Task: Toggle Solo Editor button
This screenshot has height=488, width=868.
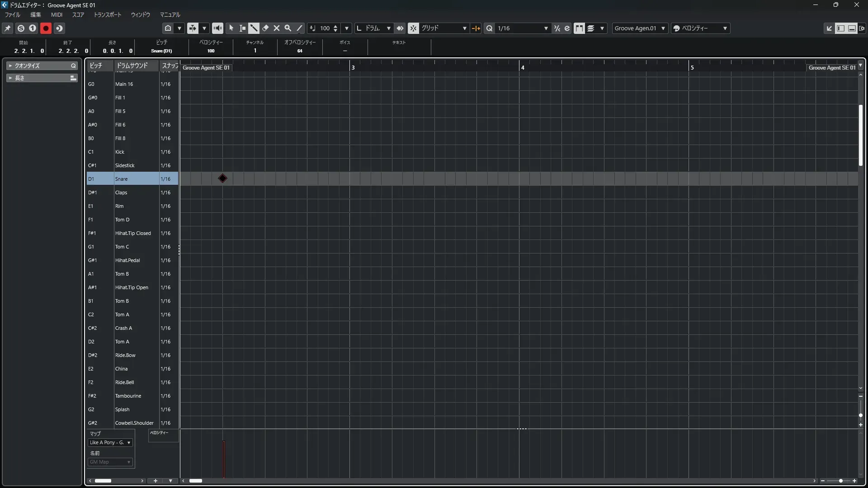Action: coord(21,28)
